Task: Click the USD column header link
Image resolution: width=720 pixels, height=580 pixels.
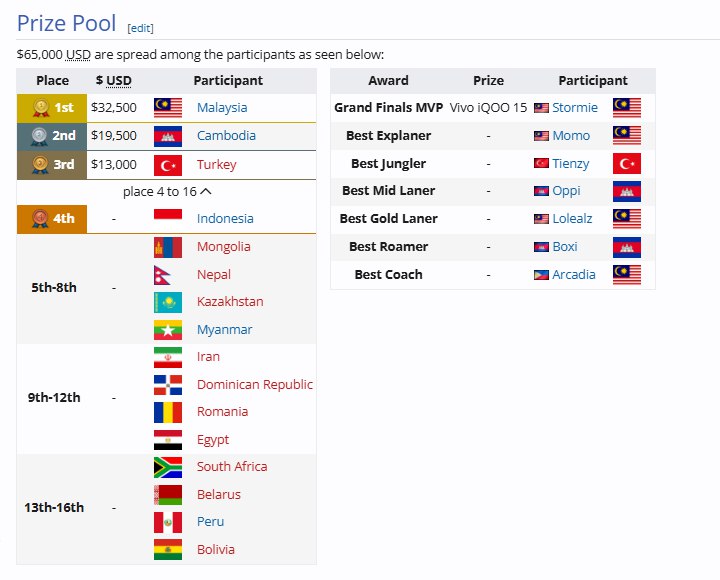Action: (119, 80)
